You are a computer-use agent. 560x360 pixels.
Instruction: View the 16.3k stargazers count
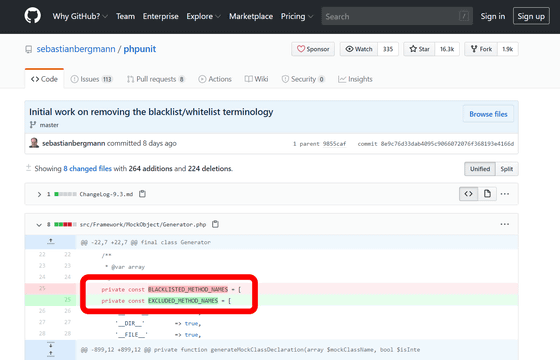[447, 49]
